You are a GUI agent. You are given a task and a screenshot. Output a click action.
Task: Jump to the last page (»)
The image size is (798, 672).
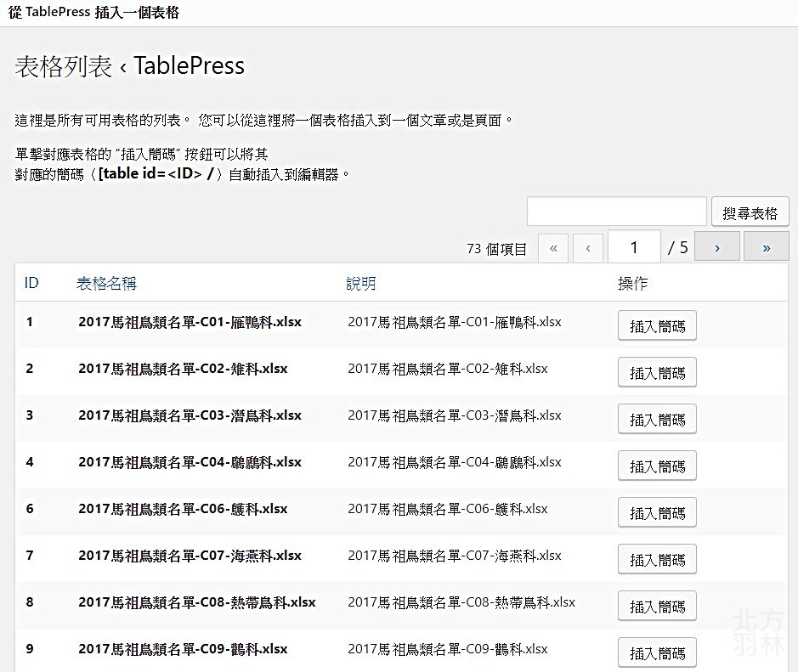(x=766, y=246)
